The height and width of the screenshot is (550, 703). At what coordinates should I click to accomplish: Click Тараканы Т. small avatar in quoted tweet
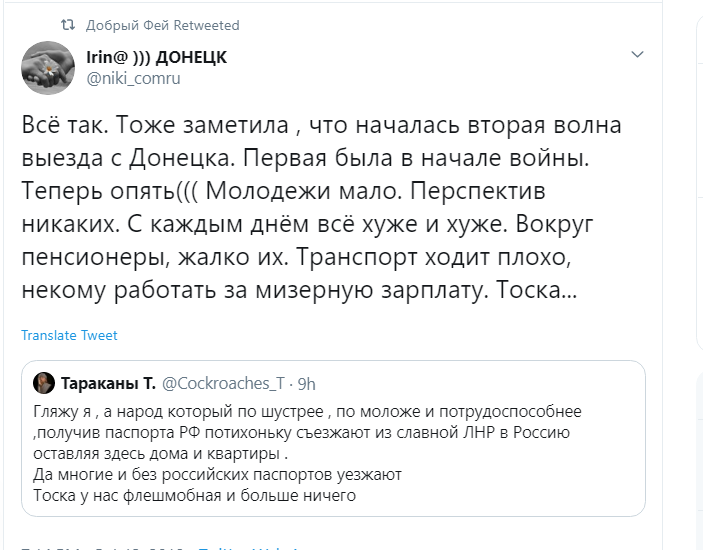pyautogui.click(x=44, y=383)
